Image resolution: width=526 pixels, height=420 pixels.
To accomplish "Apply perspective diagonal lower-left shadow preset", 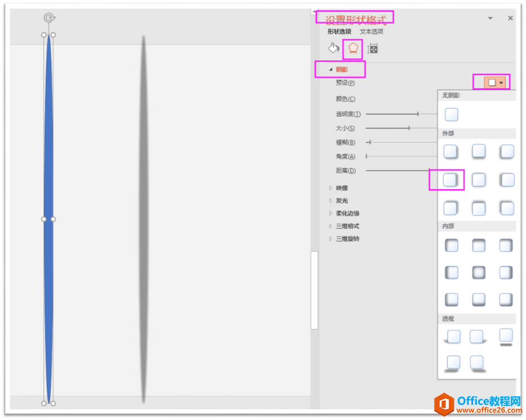I will tap(453, 364).
